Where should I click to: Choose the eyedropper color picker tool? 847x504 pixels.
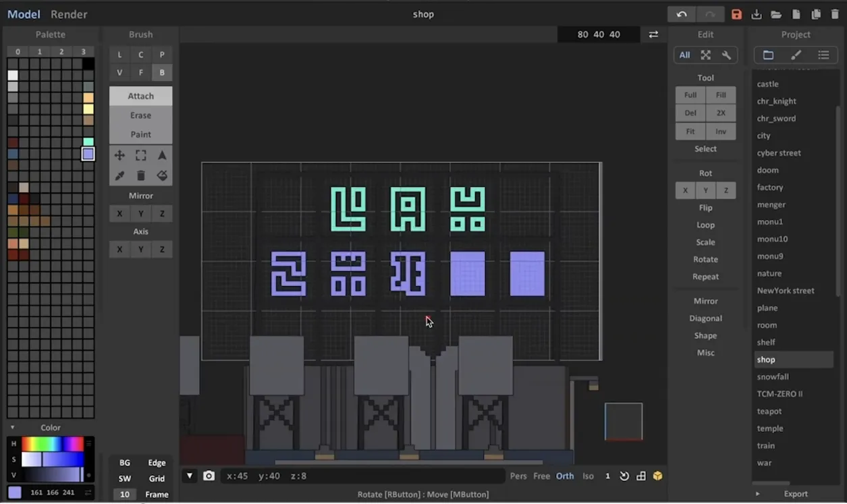(119, 175)
